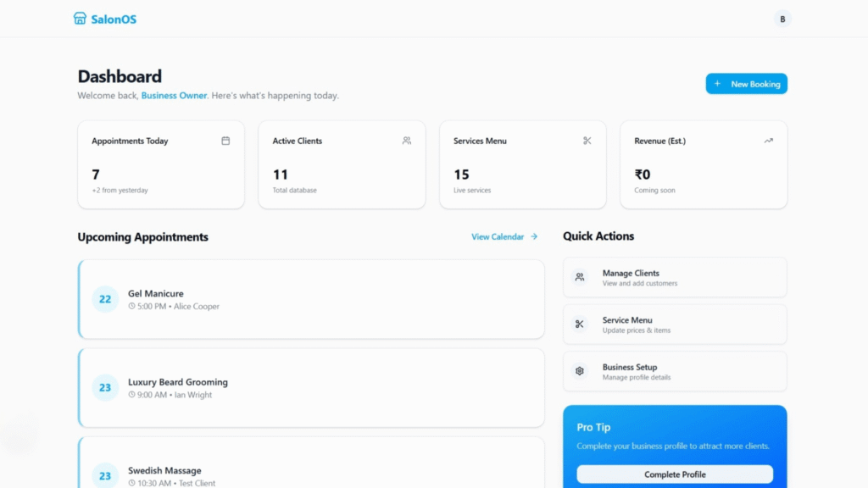The image size is (868, 488).
Task: Follow the Business Owner profile link
Action: point(174,96)
